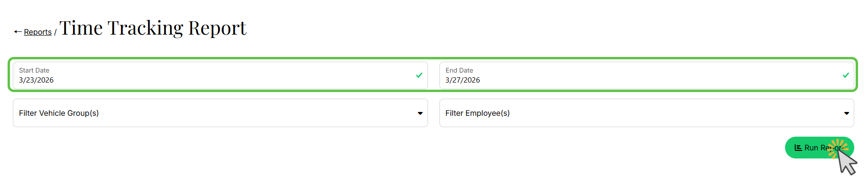This screenshot has width=868, height=195.
Task: Select the 3/27/2026 end date value
Action: point(463,80)
